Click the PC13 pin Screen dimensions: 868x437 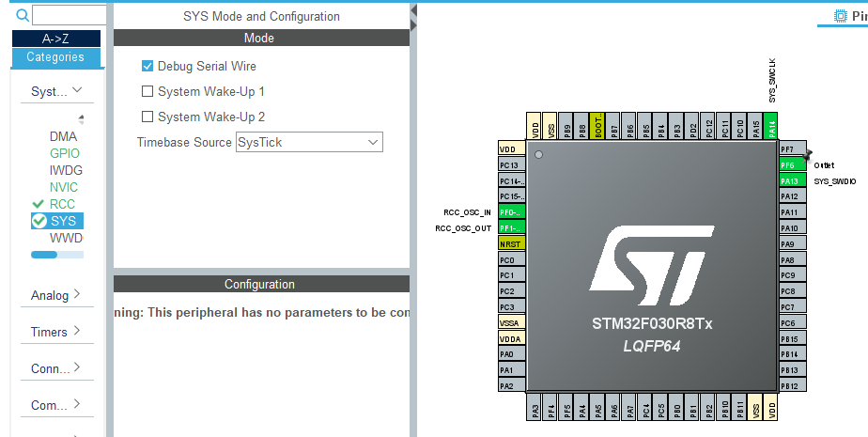pos(511,164)
